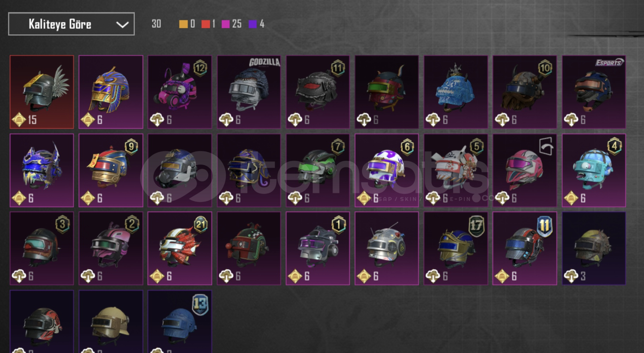Choose the Godzilla branded helmet
The image size is (644, 353).
point(249,92)
